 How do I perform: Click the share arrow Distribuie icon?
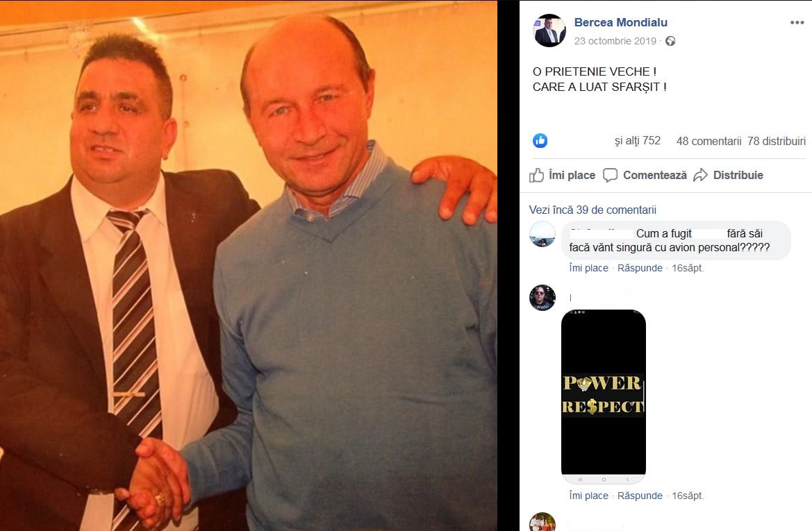700,175
